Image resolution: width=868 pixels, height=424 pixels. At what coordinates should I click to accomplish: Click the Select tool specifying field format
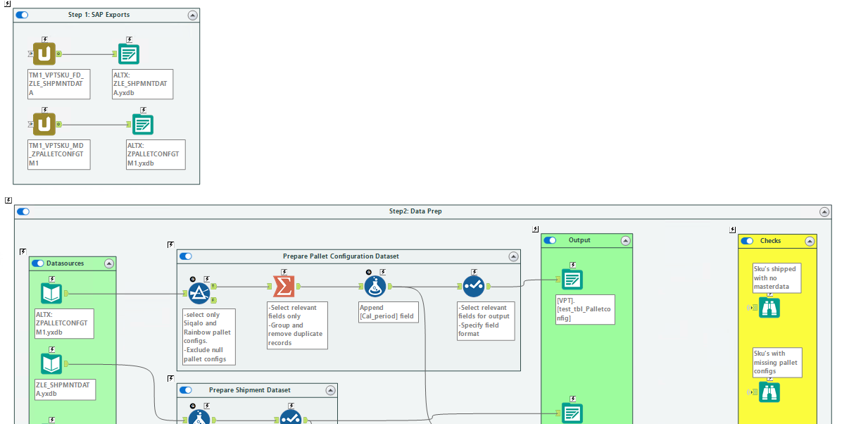[473, 285]
